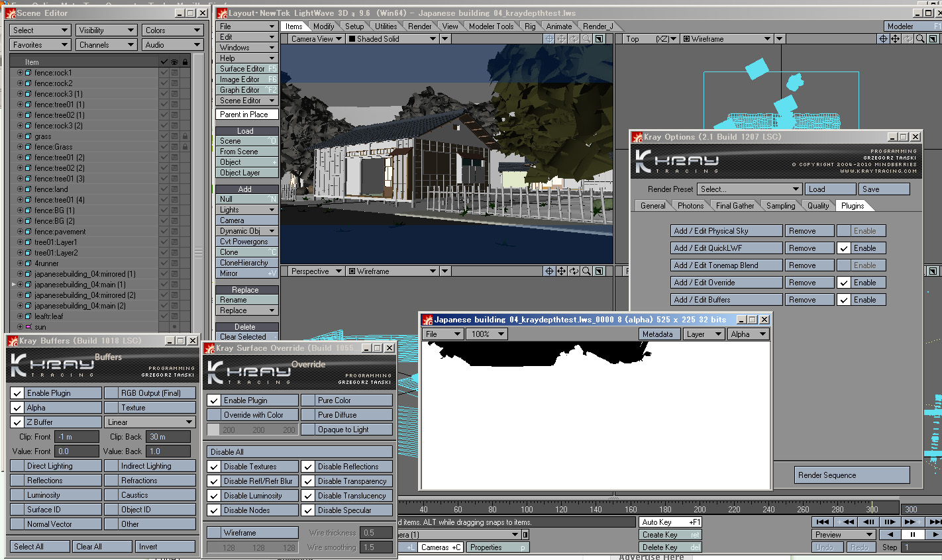Click the Camera View center crosshair icon
942x560 pixels.
click(549, 39)
